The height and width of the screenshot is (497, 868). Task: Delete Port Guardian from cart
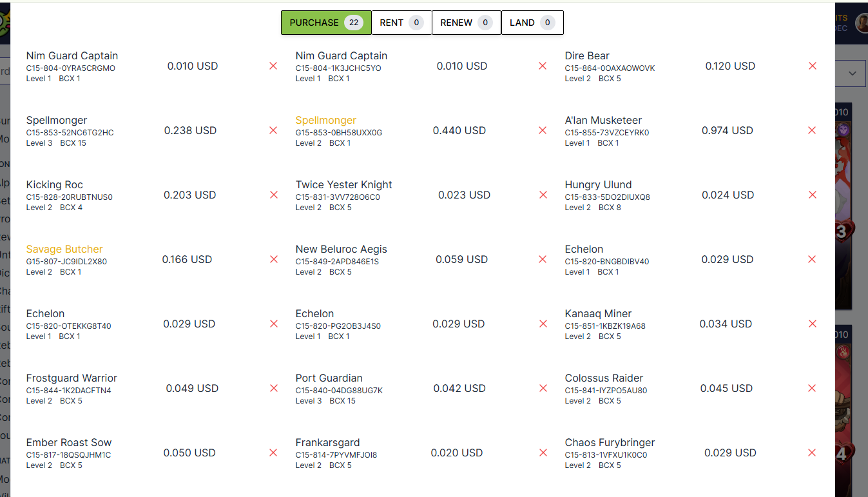click(x=543, y=388)
